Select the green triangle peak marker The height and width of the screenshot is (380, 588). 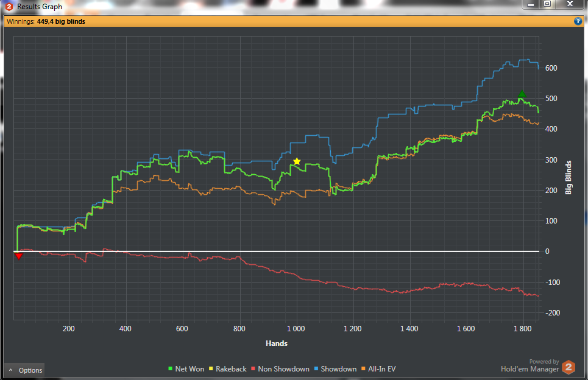tap(522, 94)
